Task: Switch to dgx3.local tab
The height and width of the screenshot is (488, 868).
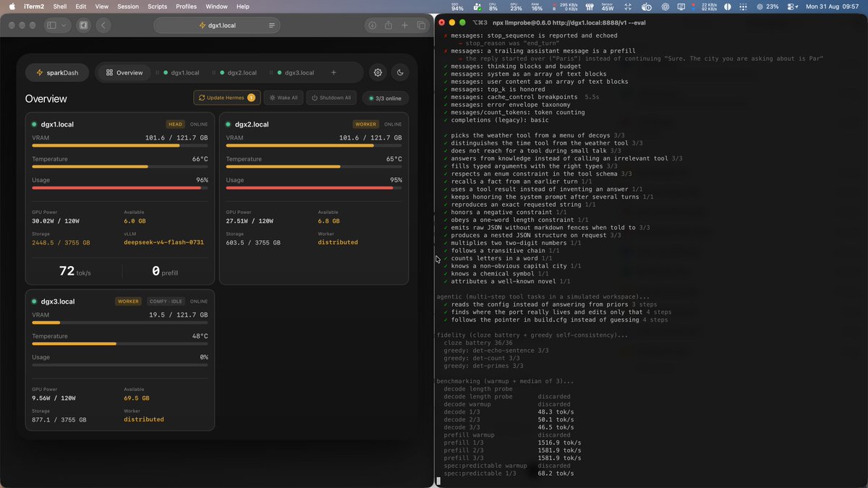Action: pos(295,72)
